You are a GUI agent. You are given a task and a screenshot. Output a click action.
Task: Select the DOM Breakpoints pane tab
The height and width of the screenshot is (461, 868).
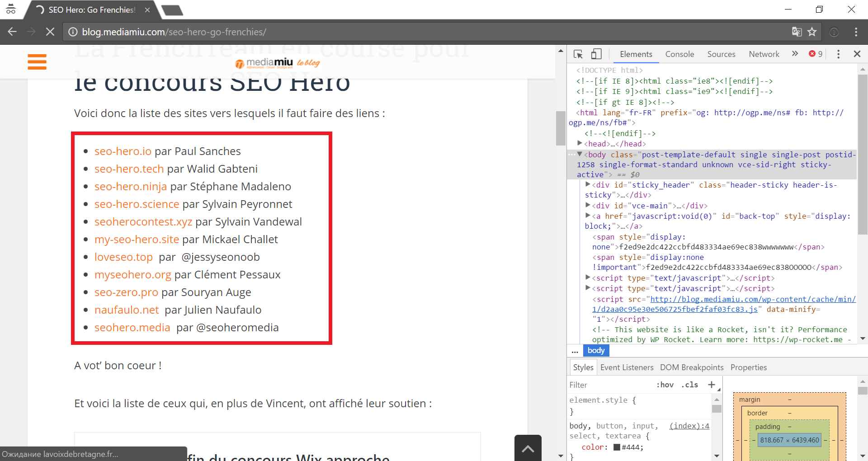coord(692,367)
